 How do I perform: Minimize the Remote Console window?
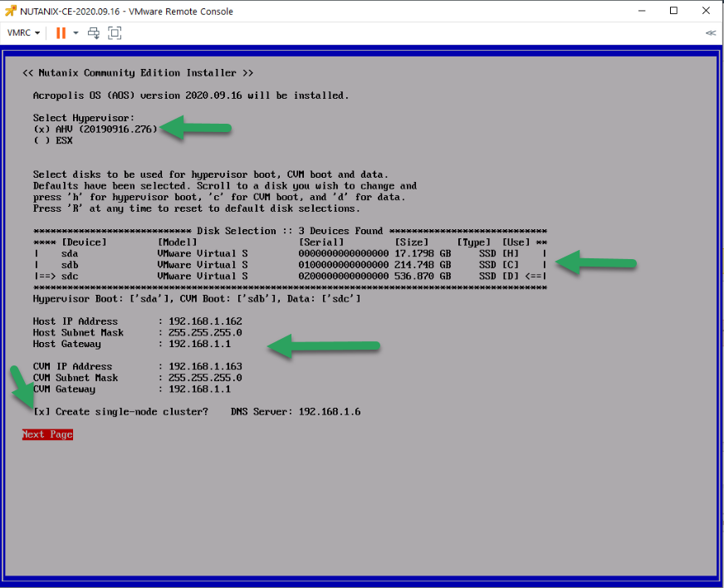point(642,11)
